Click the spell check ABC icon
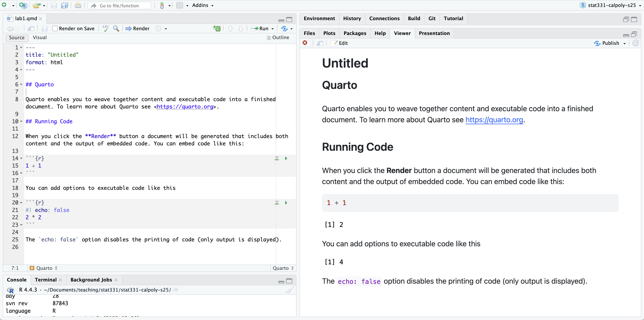The width and height of the screenshot is (644, 320). (x=106, y=28)
